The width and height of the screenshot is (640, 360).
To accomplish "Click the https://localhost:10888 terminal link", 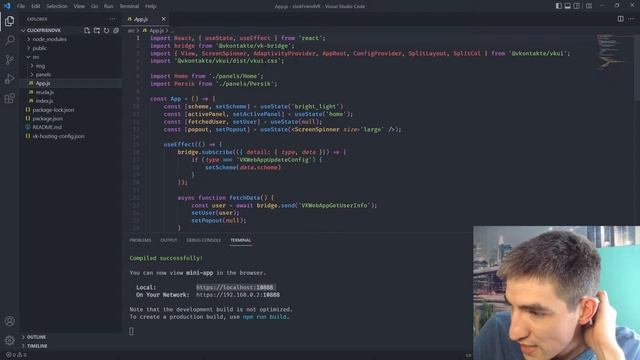I will (235, 287).
